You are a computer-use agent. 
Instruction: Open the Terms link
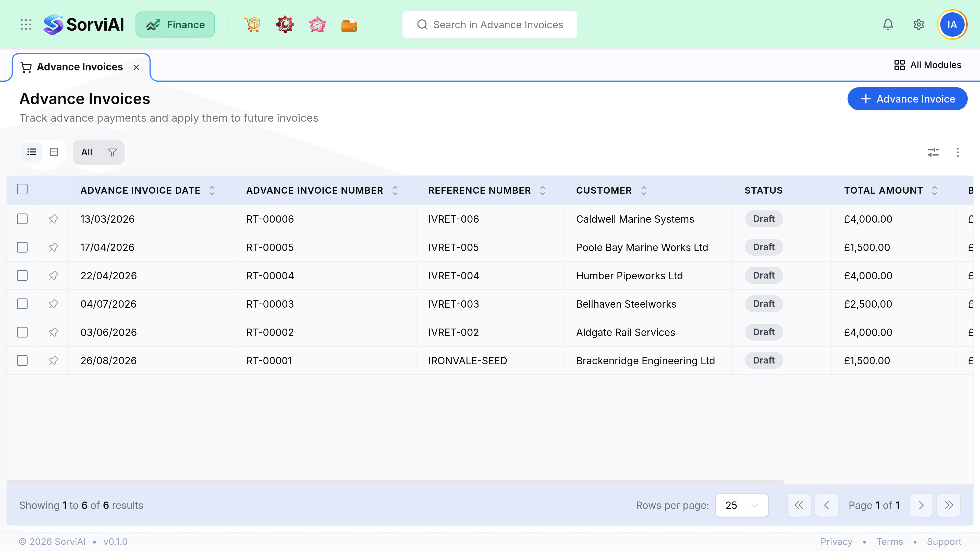(x=889, y=542)
